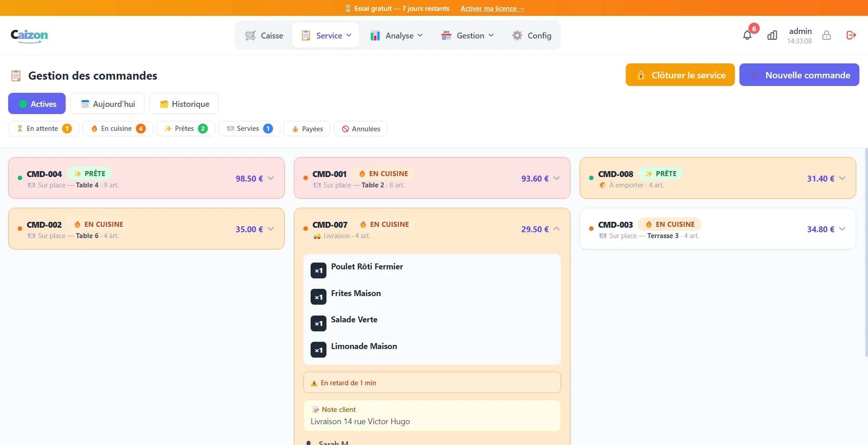
Task: Click the takeaway box icon on CMD-008
Action: point(603,185)
